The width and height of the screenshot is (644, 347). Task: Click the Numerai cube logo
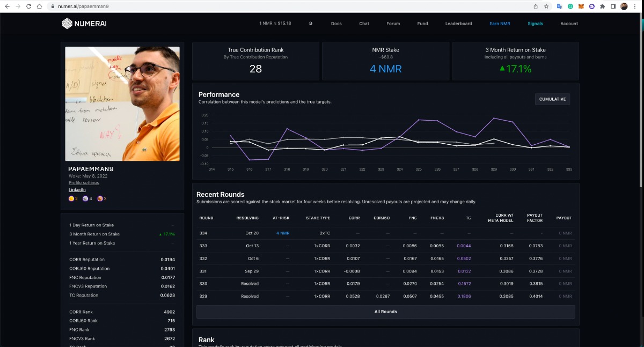[x=67, y=24]
